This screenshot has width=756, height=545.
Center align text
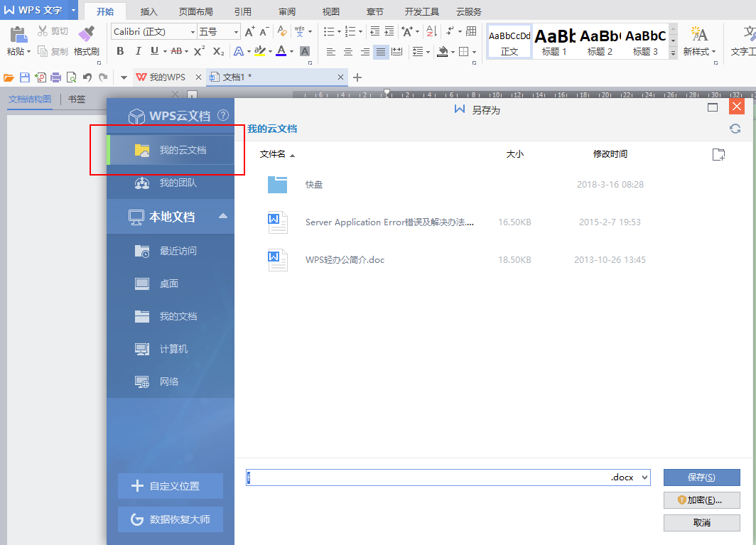347,52
